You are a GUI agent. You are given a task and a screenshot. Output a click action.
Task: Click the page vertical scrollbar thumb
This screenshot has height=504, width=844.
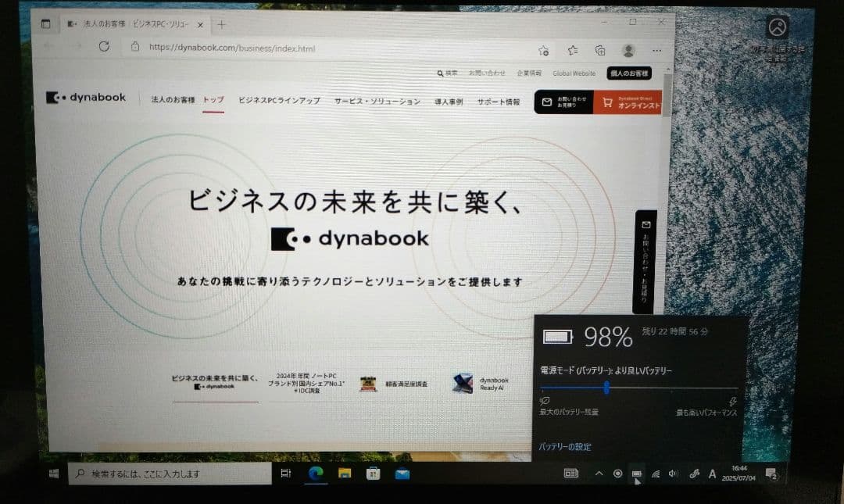(x=667, y=95)
